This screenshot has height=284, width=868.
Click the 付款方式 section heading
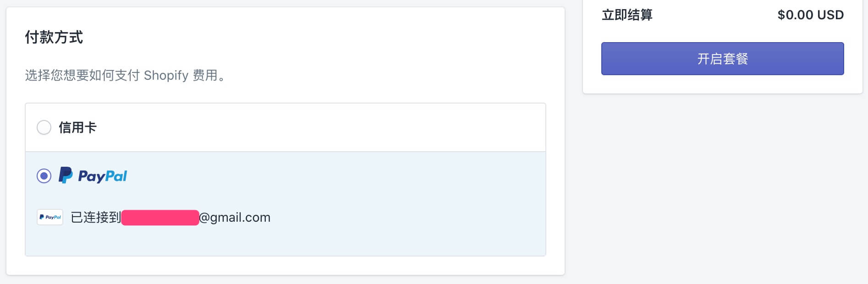(54, 37)
